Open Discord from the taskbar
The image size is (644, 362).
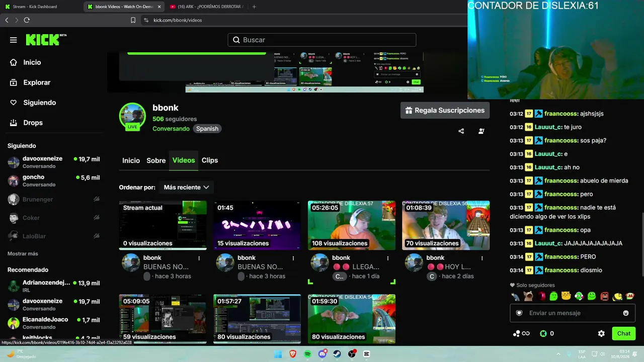pyautogui.click(x=323, y=354)
